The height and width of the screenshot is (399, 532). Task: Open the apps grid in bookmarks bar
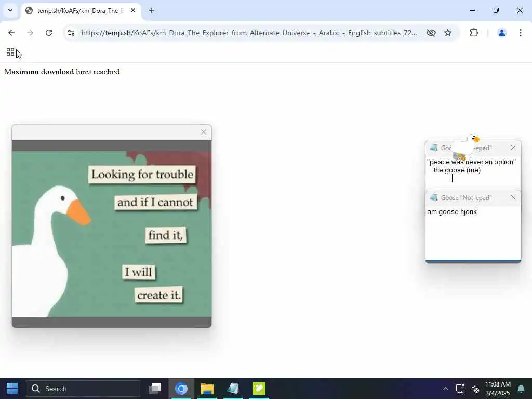(10, 52)
